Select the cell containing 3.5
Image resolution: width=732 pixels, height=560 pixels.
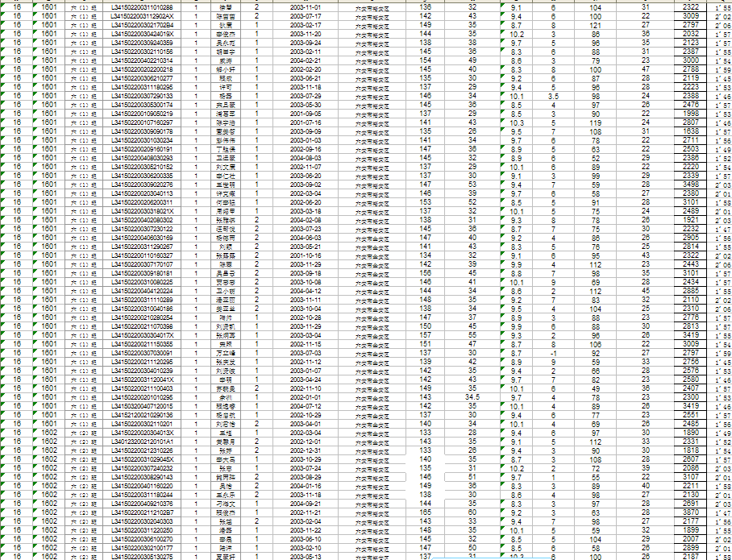(x=553, y=97)
